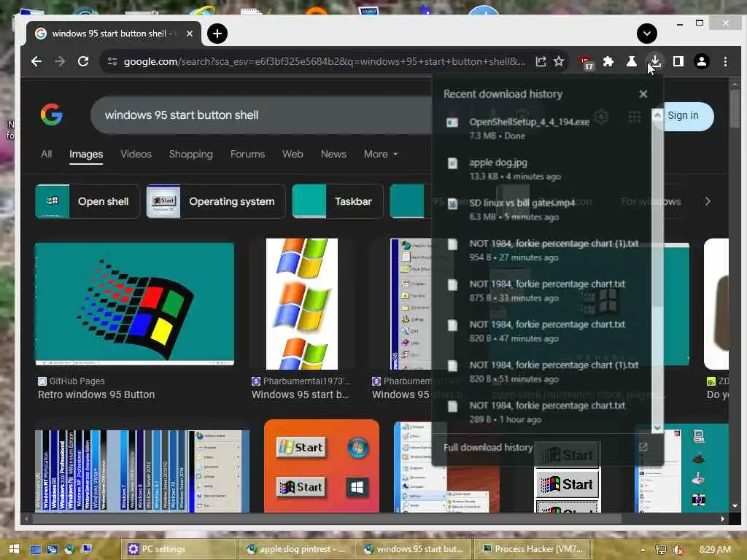Click the share page icon

[x=541, y=61]
